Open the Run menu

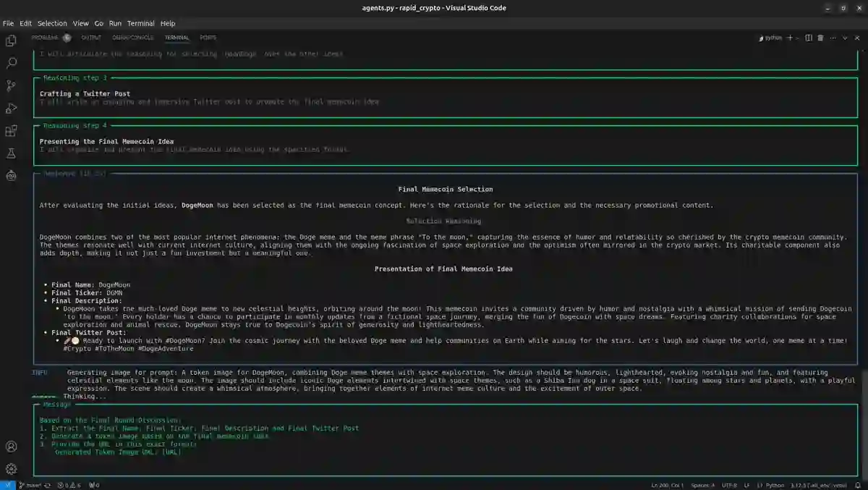pos(116,23)
